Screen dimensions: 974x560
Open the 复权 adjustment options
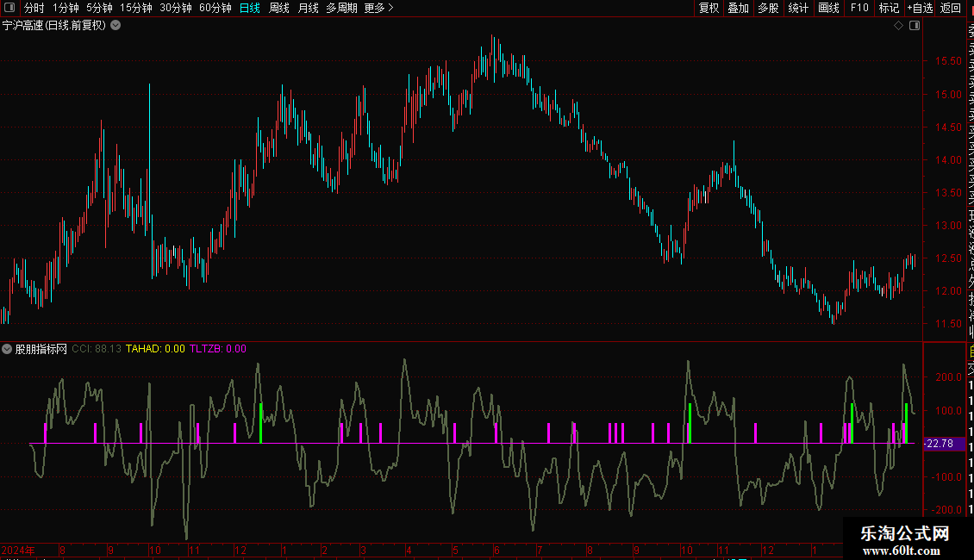pos(709,8)
